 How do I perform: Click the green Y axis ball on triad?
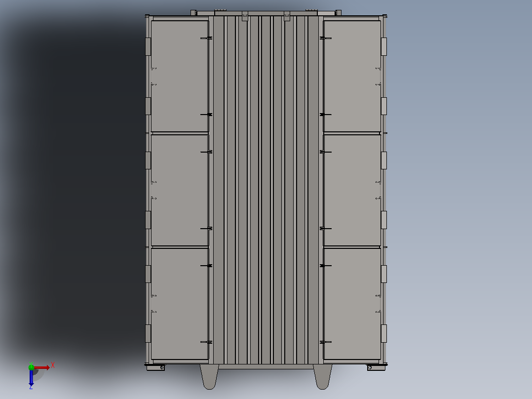click(31, 367)
